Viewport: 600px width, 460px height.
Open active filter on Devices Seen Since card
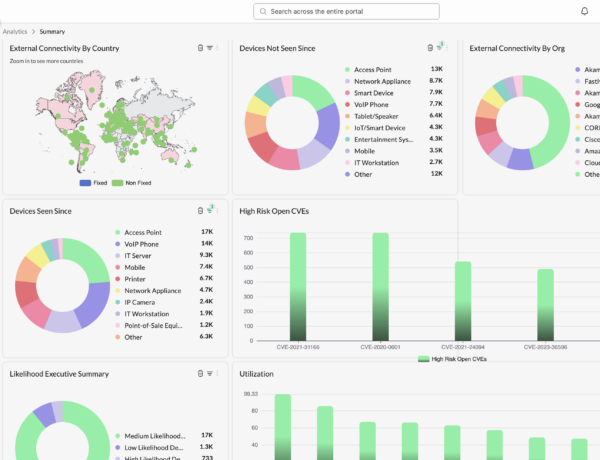(x=210, y=209)
